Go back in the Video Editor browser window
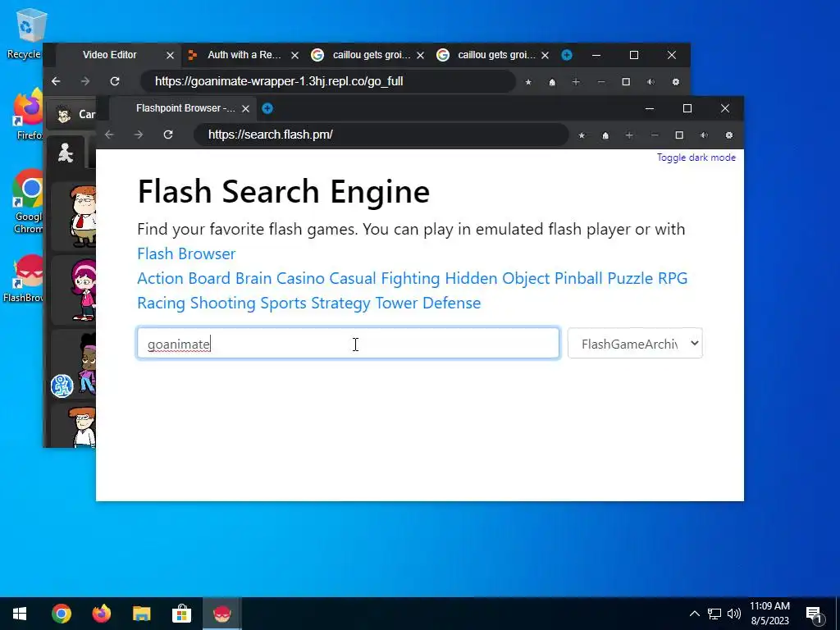The image size is (840, 630). (x=56, y=81)
